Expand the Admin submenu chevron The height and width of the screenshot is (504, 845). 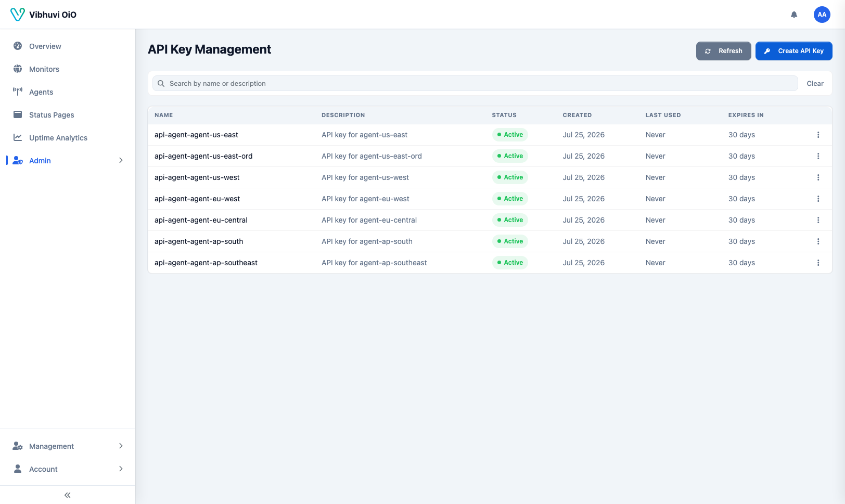pyautogui.click(x=121, y=160)
